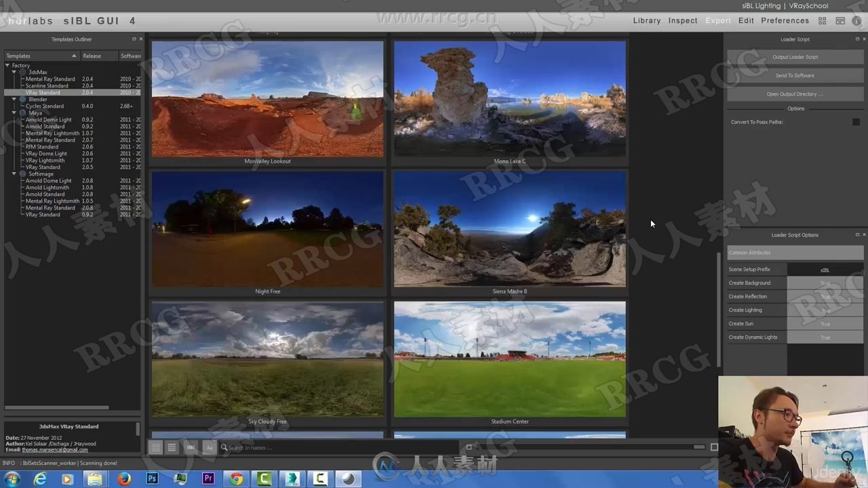Float the Templates Outliner panel
Image resolution: width=868 pixels, height=488 pixels.
click(x=134, y=39)
